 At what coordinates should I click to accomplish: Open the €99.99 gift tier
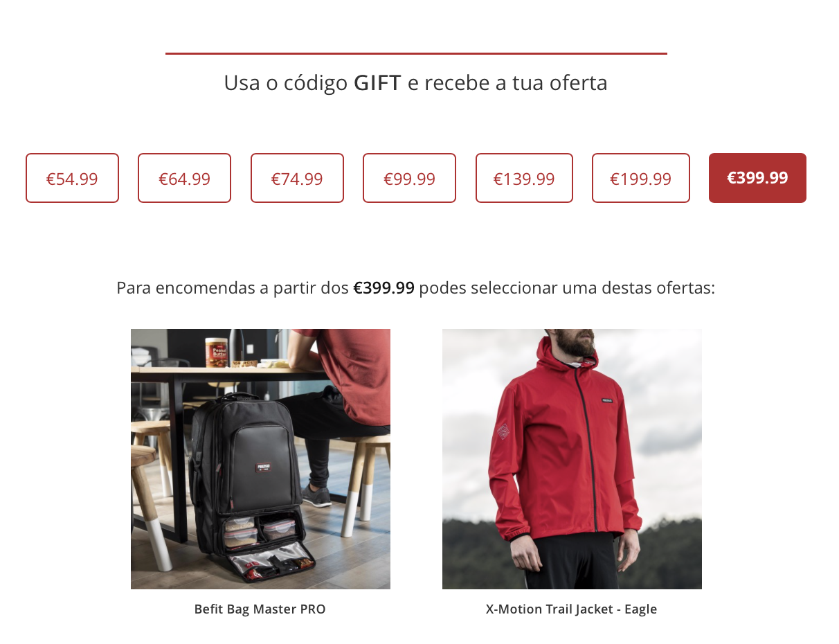pos(409,178)
